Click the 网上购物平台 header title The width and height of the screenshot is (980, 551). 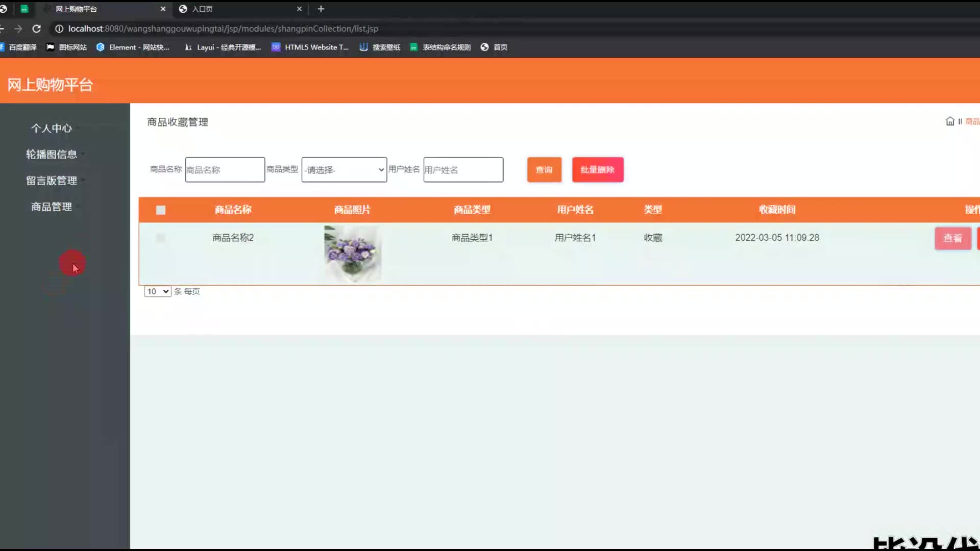[x=50, y=85]
